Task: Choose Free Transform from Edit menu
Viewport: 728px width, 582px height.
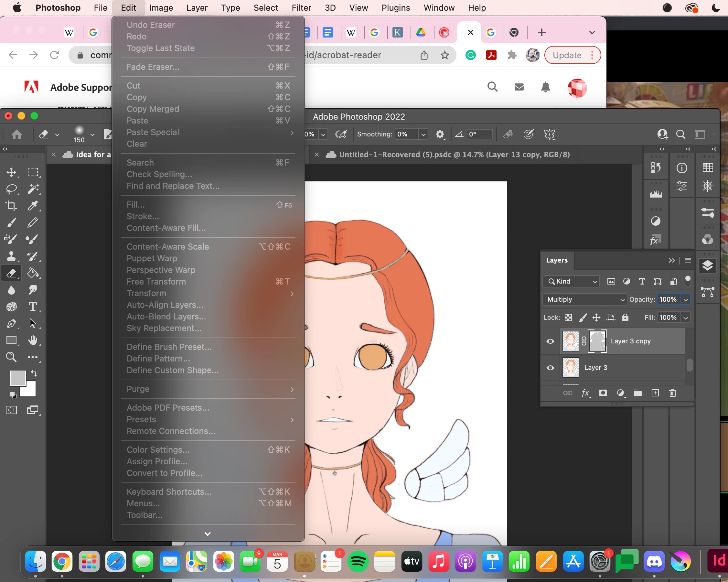Action: pos(156,281)
